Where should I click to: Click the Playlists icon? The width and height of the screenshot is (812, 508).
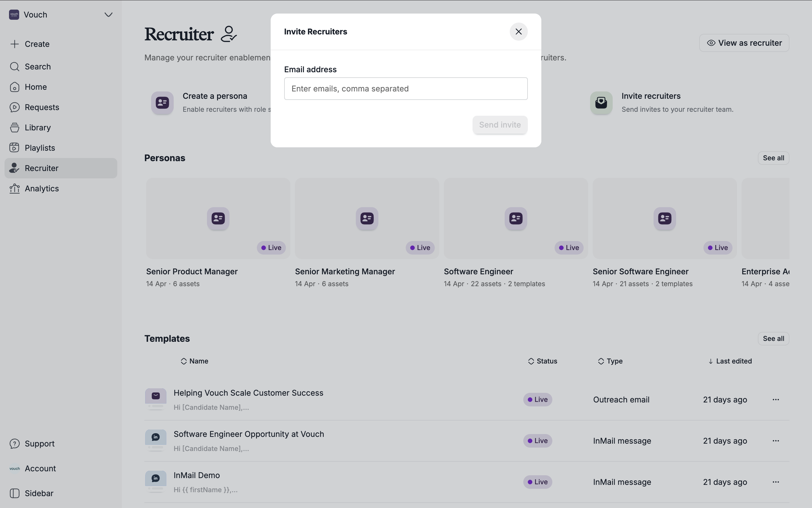(x=14, y=148)
